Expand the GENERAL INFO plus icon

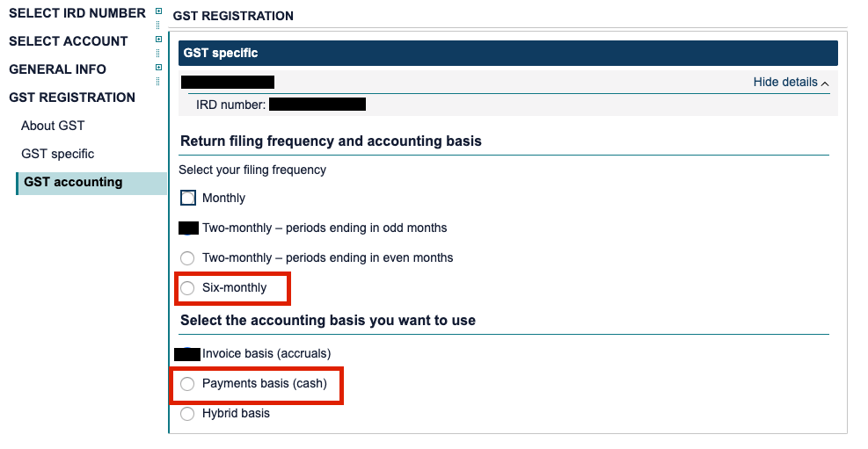158,68
